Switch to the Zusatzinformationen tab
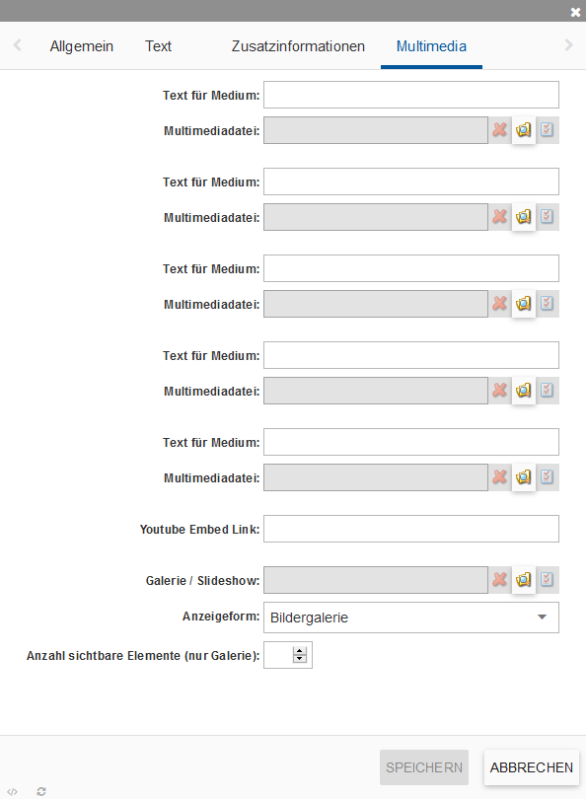This screenshot has height=799, width=586. tap(298, 46)
